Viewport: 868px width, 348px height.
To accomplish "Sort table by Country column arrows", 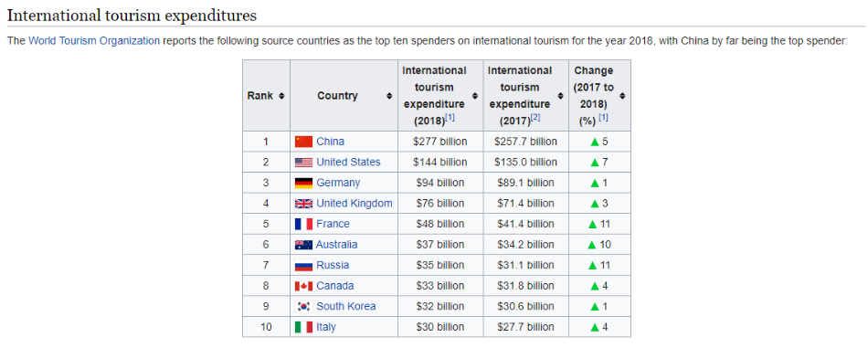I will click(390, 96).
